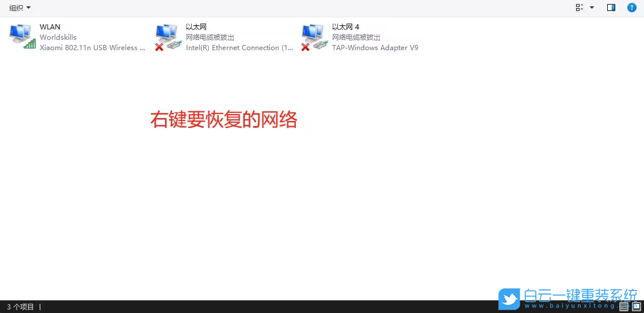The height and width of the screenshot is (313, 644).
Task: Select the 以太网 4 TAP adapter icon
Action: tap(315, 37)
